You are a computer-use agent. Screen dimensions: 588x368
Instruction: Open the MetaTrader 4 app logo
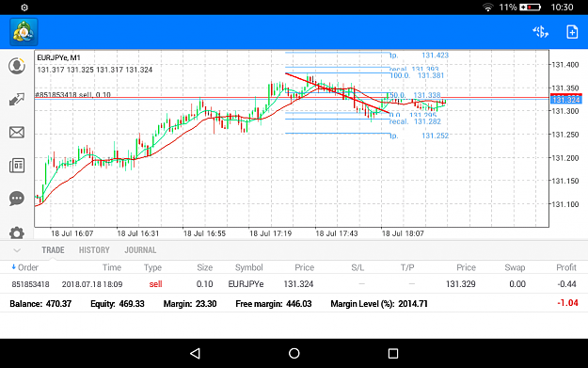click(x=24, y=32)
